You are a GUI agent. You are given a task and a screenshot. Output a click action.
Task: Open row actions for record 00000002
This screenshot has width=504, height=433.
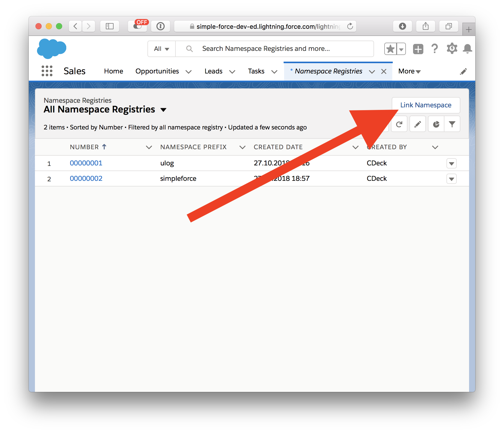pos(452,179)
